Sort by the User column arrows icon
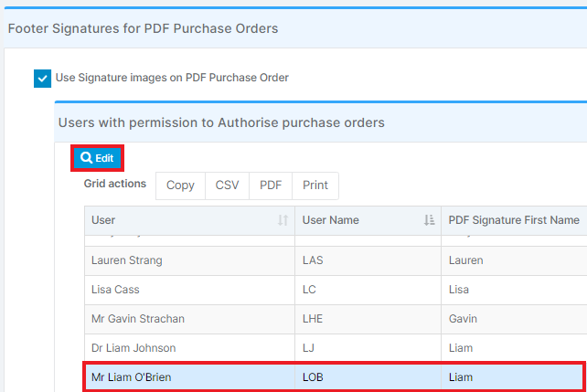Image resolution: width=587 pixels, height=392 pixels. coord(283,220)
